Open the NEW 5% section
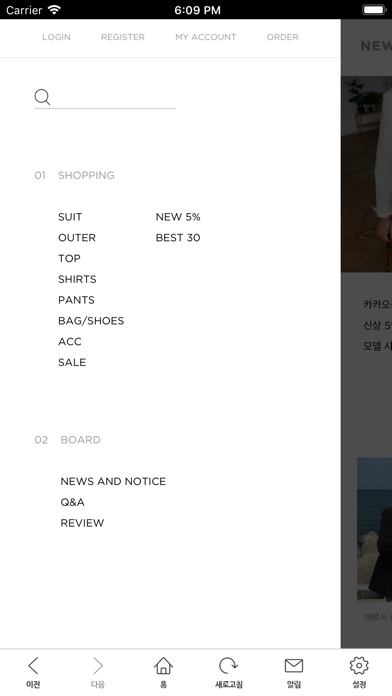392x696 pixels. pyautogui.click(x=178, y=217)
